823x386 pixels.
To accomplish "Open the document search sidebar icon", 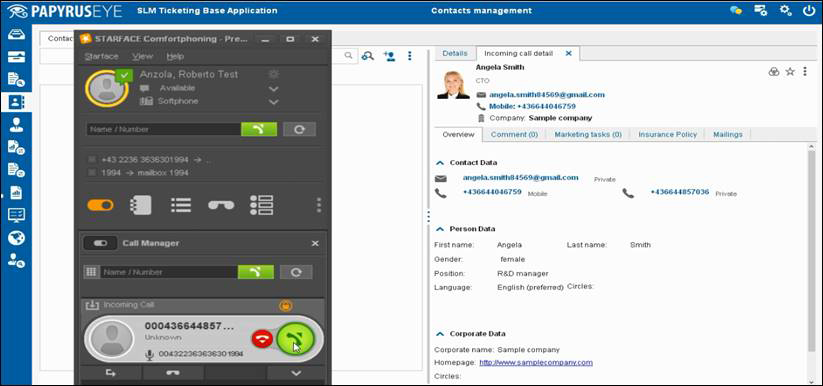I will pos(16,79).
